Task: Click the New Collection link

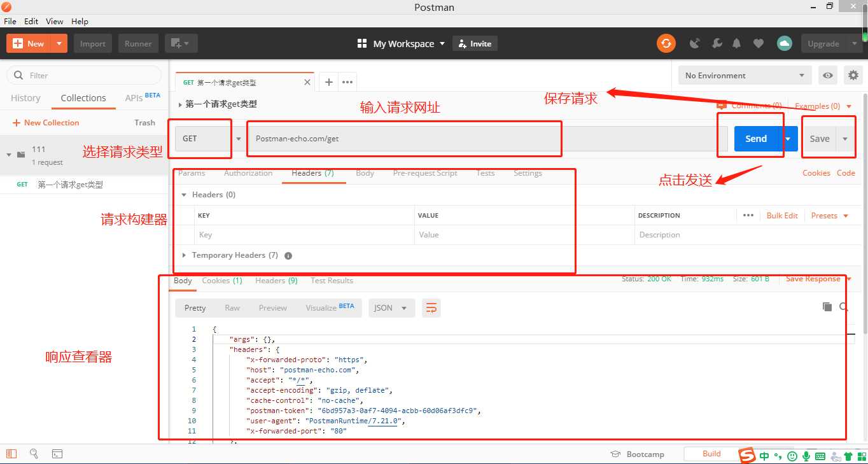Action: (46, 122)
